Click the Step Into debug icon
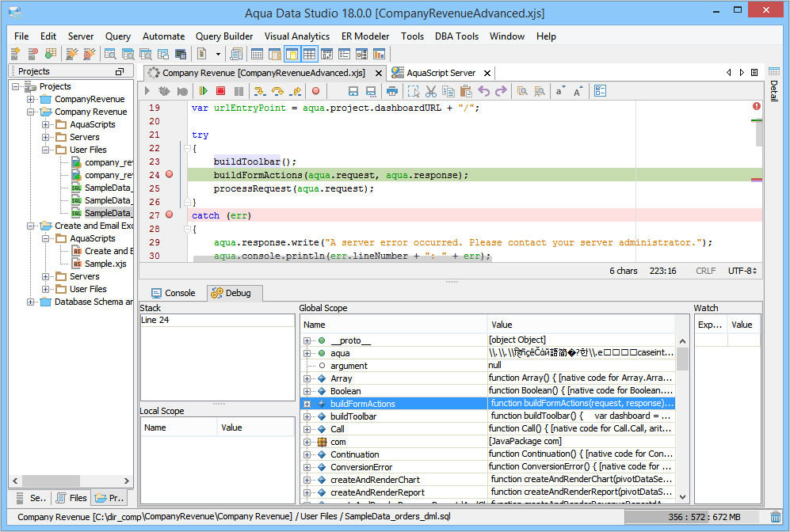 pyautogui.click(x=259, y=91)
